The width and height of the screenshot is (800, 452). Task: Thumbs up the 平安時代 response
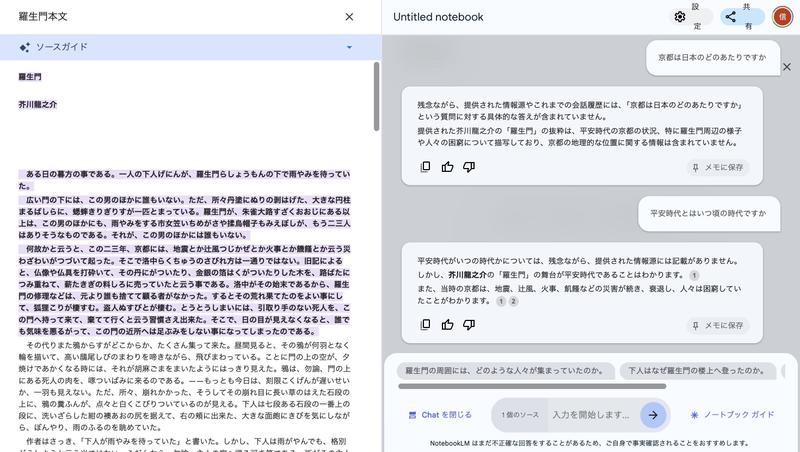(x=447, y=324)
